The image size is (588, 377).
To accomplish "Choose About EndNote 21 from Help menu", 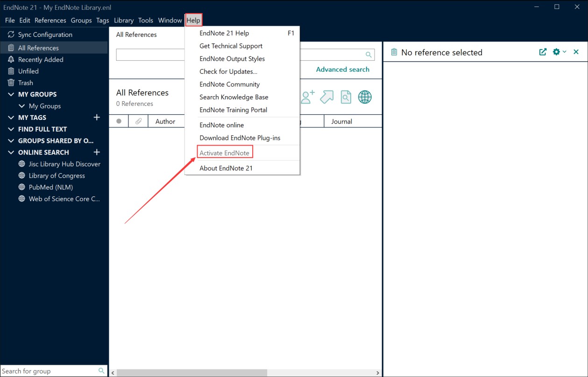I will (x=226, y=168).
